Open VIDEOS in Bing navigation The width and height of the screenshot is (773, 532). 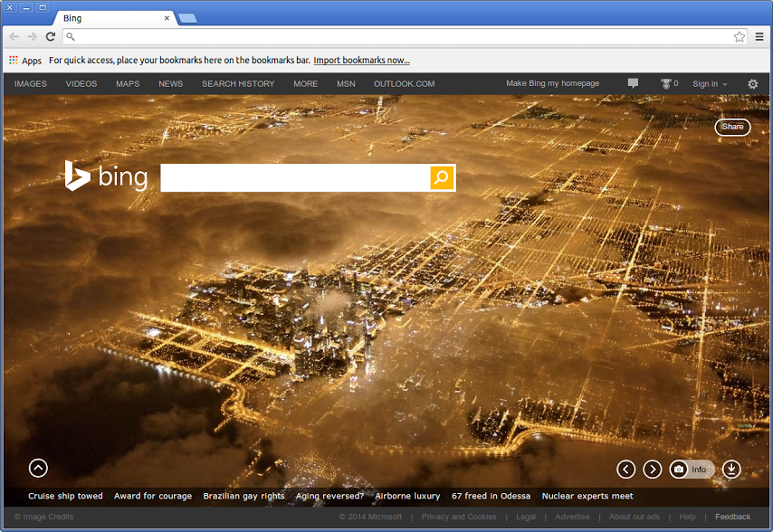click(81, 84)
